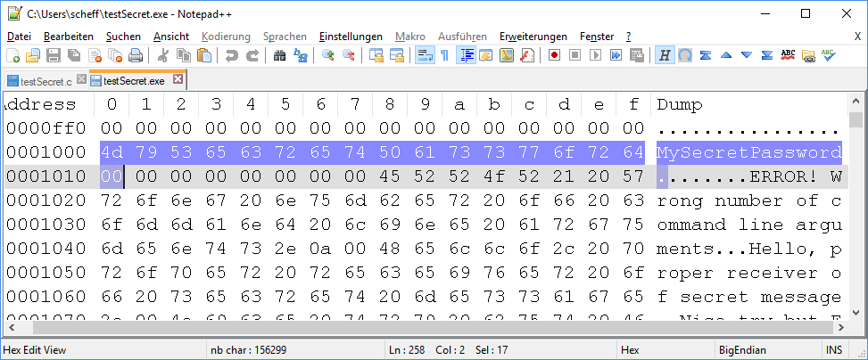
Task: Open the Bearbeiten menu
Action: coord(69,37)
